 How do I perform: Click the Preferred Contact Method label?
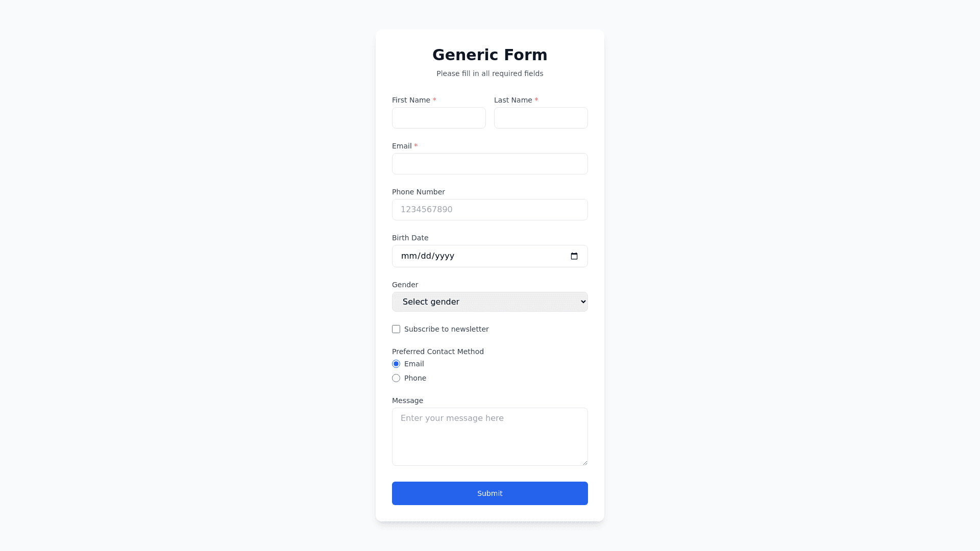pyautogui.click(x=437, y=352)
